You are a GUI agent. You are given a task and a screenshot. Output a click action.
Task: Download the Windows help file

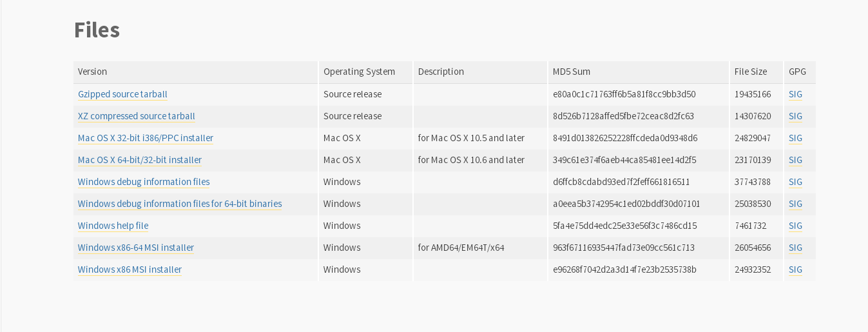coord(113,226)
